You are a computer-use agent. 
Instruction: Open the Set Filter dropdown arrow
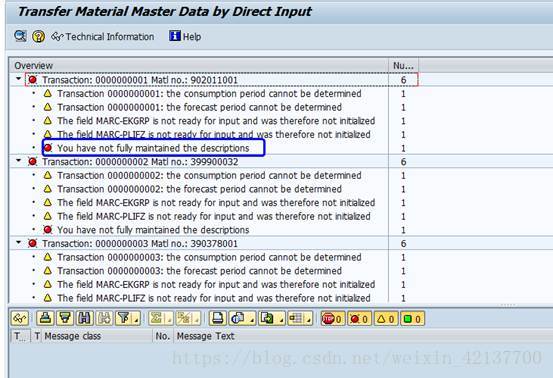[136, 320]
